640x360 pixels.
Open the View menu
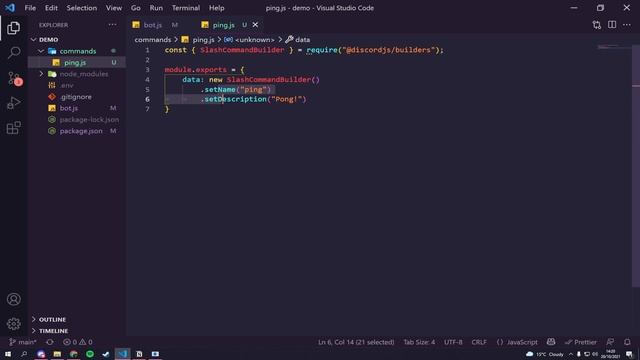click(x=114, y=8)
